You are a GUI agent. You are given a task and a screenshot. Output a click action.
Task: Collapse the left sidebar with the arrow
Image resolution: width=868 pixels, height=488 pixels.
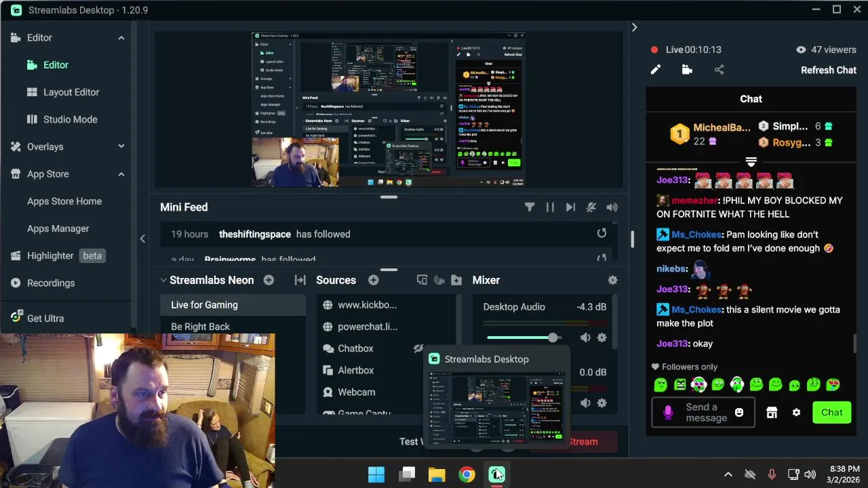pos(142,239)
